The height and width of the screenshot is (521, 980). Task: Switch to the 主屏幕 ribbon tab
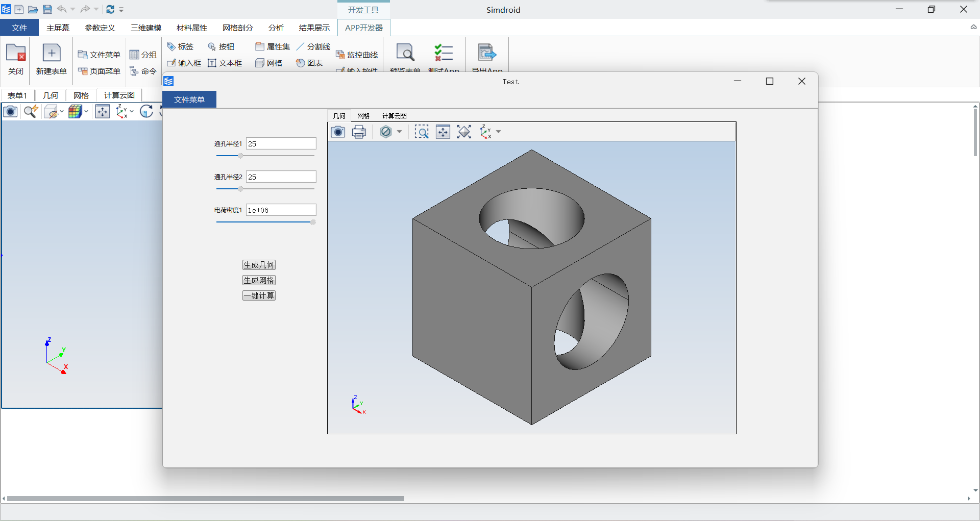pos(58,28)
